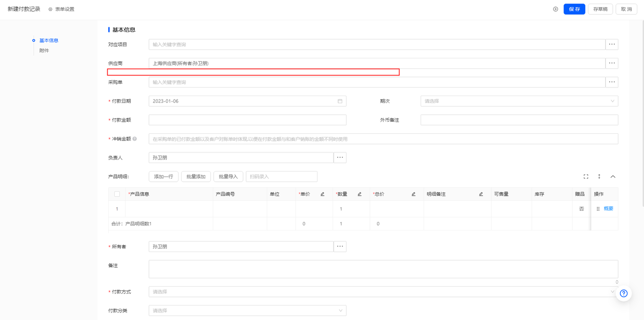Collapse the 产品明细 section with chevron
This screenshot has width=644, height=320.
tap(613, 177)
